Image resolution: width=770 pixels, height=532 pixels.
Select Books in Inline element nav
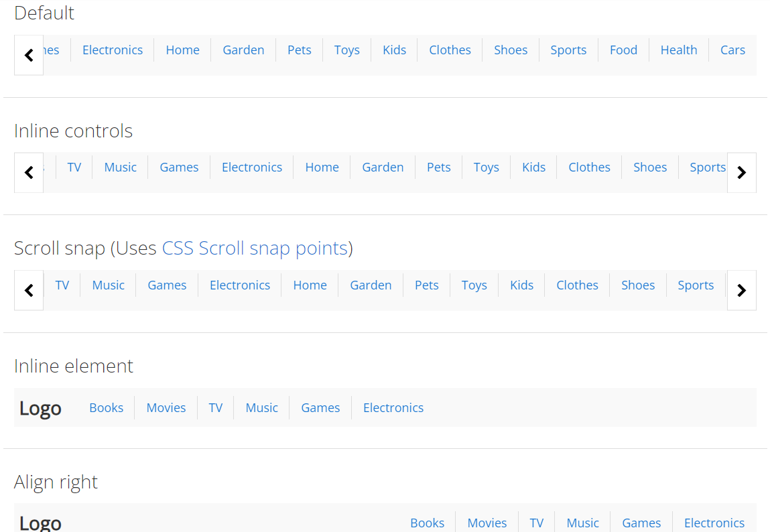click(107, 408)
